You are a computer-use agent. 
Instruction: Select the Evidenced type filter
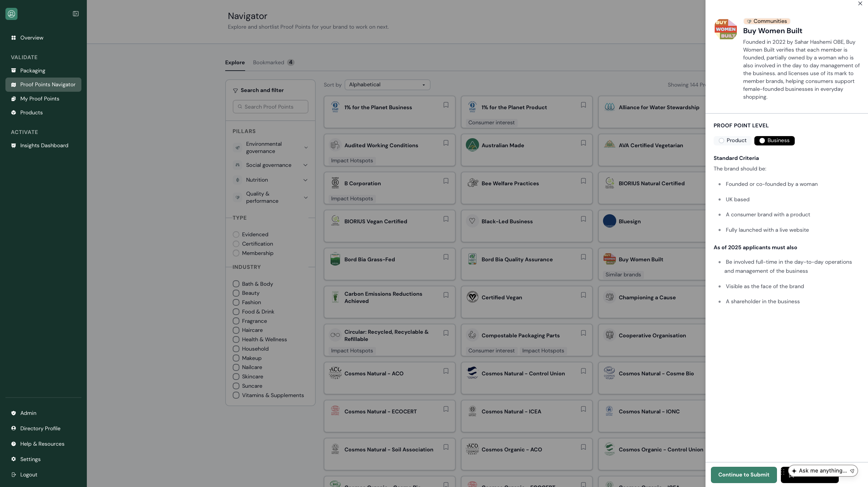236,234
